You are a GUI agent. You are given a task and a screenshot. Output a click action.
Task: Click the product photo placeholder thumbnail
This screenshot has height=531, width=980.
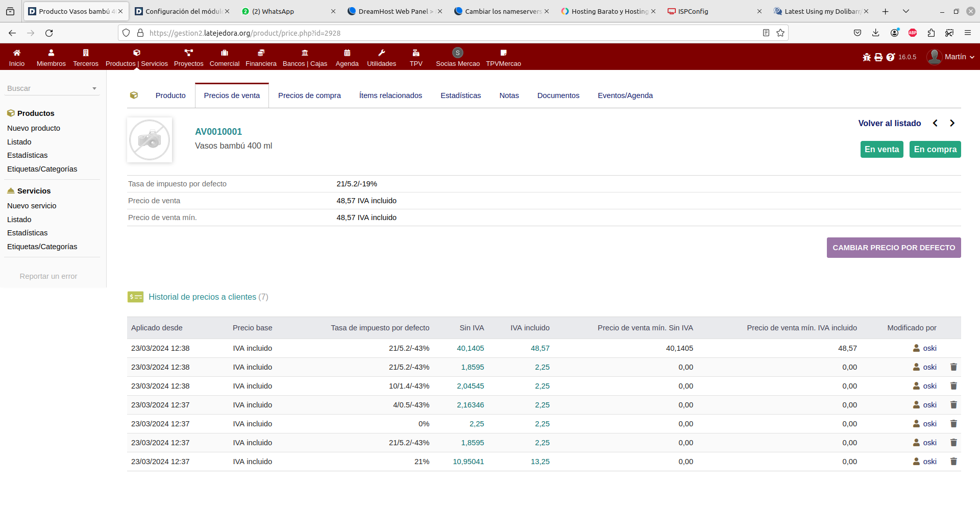150,140
